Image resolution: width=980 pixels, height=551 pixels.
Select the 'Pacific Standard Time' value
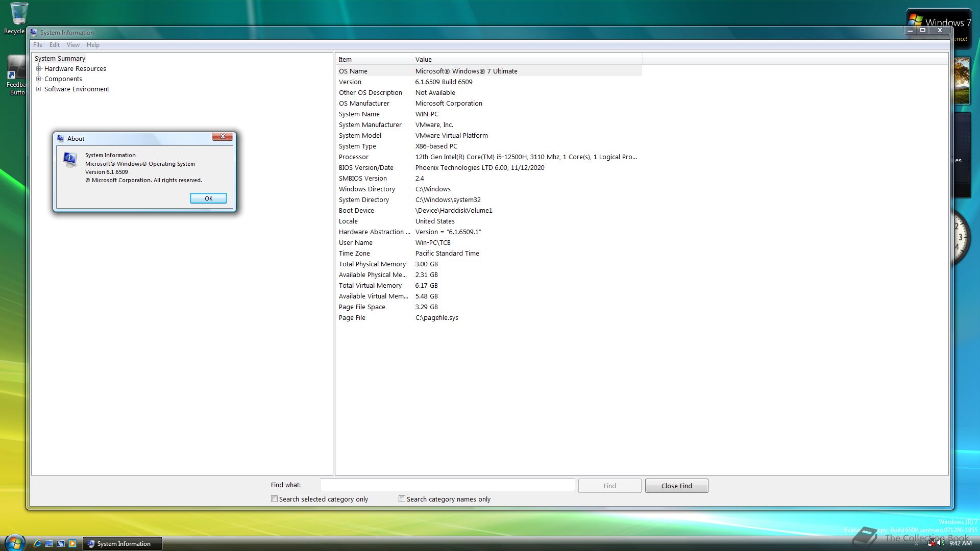(447, 254)
